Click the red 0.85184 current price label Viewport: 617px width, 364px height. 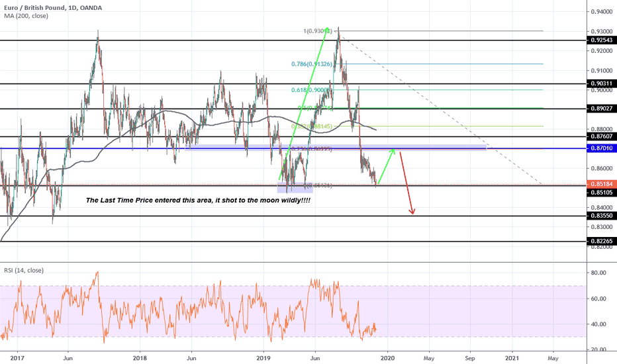pos(601,185)
